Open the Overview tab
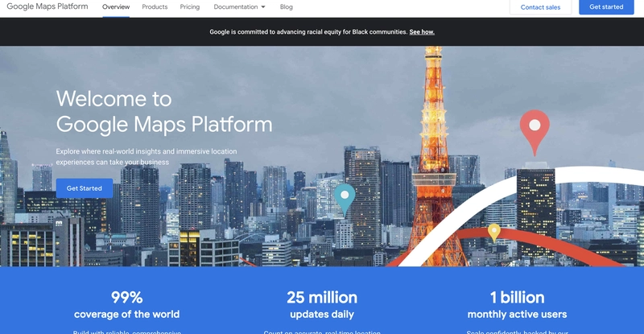This screenshot has height=334, width=644. pos(116,7)
